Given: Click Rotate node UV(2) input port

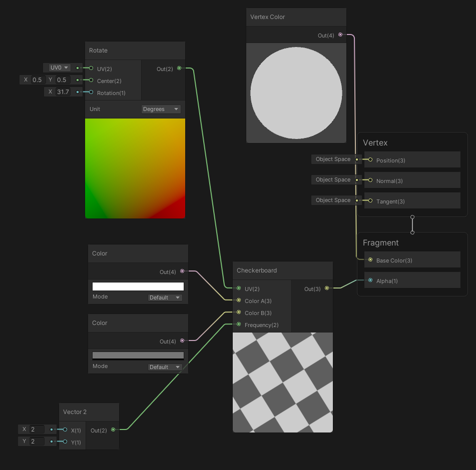Looking at the screenshot, I should click(91, 68).
